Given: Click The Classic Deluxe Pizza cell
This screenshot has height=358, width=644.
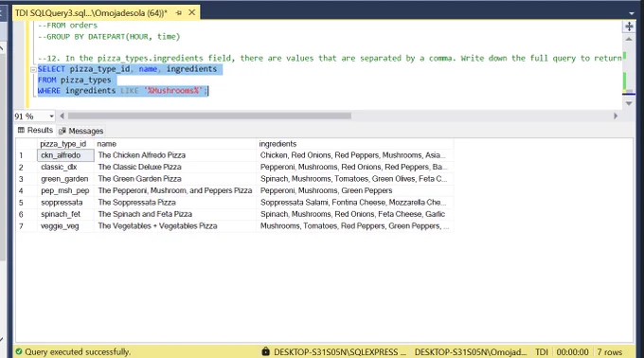Looking at the screenshot, I should [x=175, y=167].
